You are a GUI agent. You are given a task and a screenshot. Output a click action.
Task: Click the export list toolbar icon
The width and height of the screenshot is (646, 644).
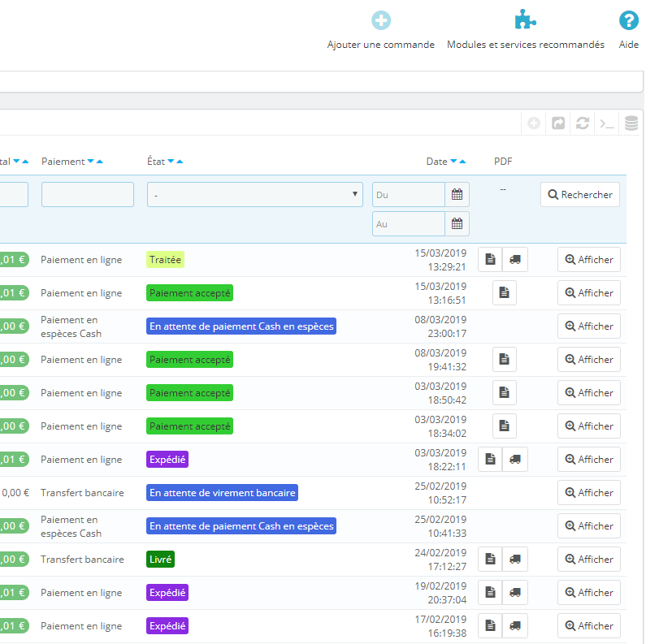557,123
